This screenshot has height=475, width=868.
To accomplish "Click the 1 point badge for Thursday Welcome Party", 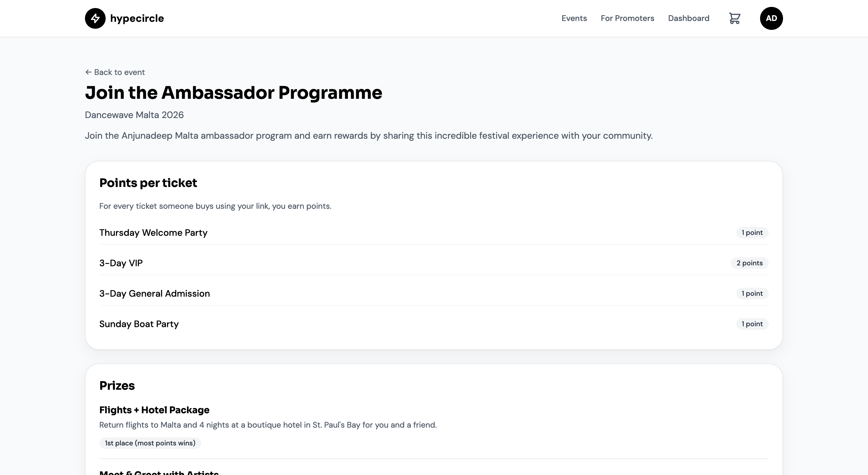I will [x=752, y=233].
